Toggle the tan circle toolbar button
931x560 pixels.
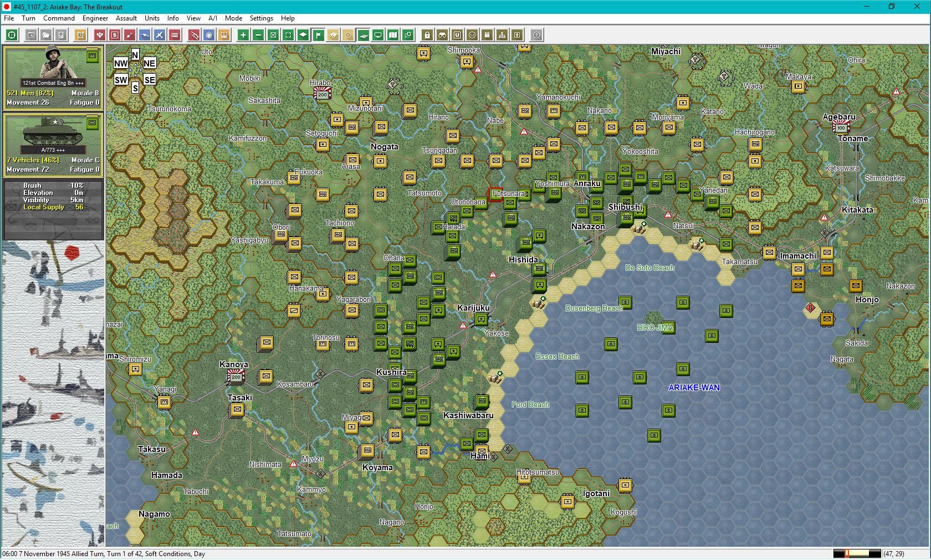point(348,35)
